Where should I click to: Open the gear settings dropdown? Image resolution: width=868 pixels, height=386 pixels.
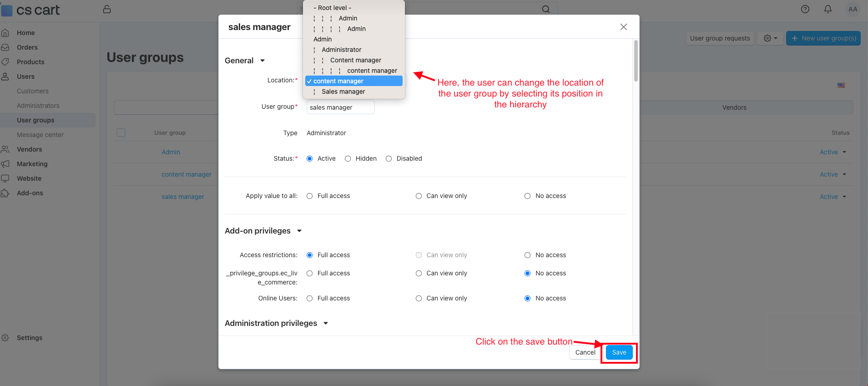click(x=770, y=38)
